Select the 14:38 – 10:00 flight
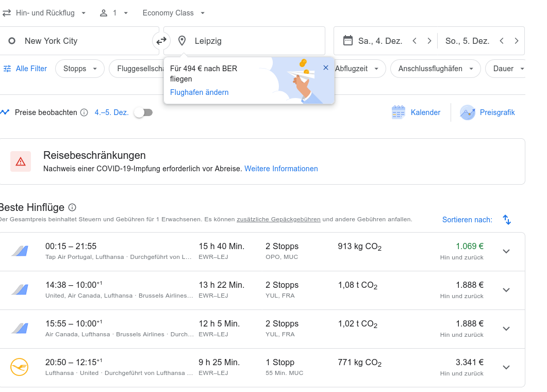This screenshot has height=392, width=547. (262, 290)
